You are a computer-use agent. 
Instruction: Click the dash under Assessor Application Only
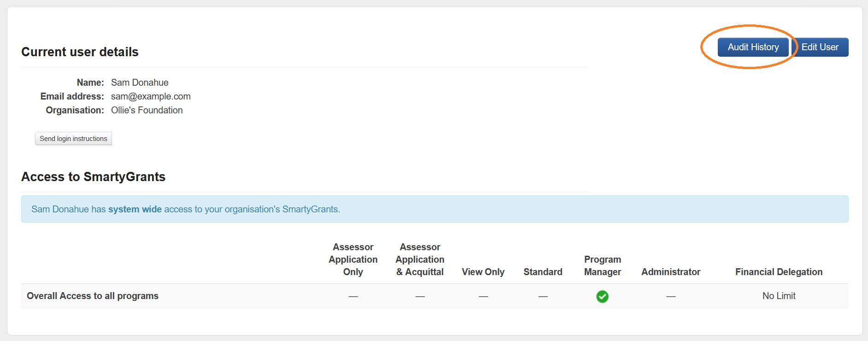(353, 296)
